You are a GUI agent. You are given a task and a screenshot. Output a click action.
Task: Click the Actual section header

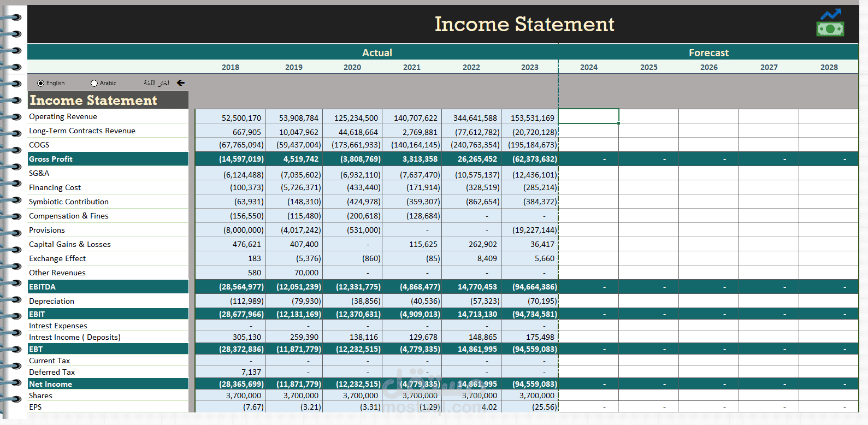[377, 52]
